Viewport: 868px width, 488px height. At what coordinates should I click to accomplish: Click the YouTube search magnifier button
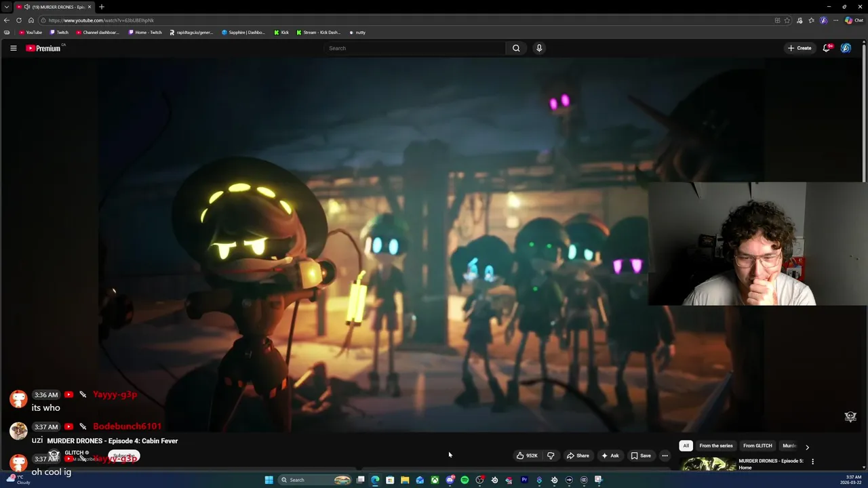(x=516, y=48)
